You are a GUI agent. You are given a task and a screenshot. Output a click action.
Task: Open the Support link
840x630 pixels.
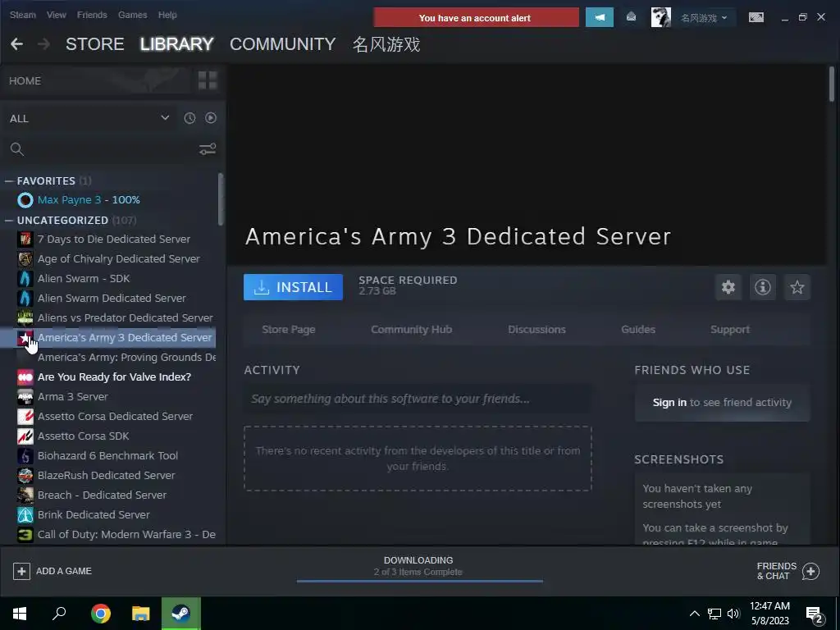(x=729, y=330)
